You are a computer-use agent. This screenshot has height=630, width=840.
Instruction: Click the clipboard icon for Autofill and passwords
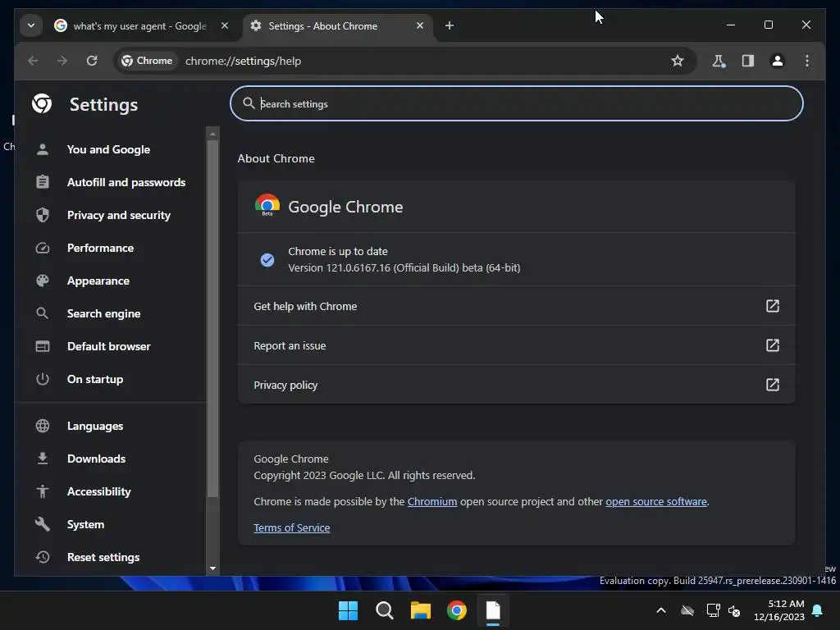click(x=43, y=182)
